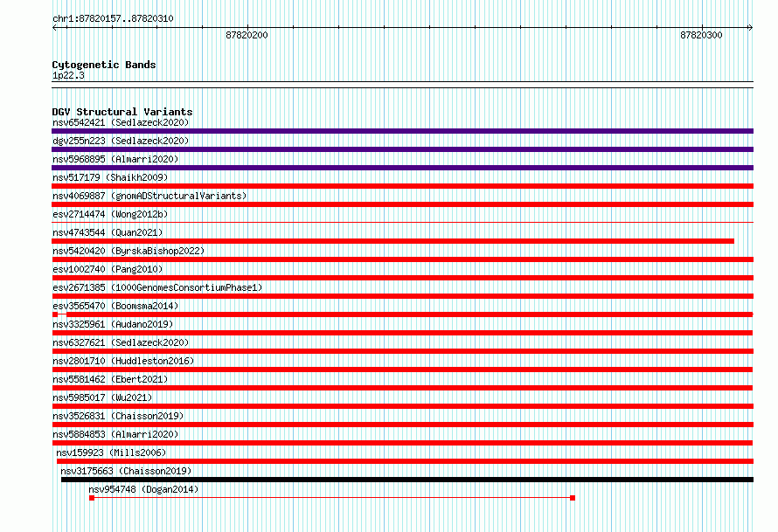Select the nsv5420420 (ByrskaBishop2022) label

[x=129, y=251]
